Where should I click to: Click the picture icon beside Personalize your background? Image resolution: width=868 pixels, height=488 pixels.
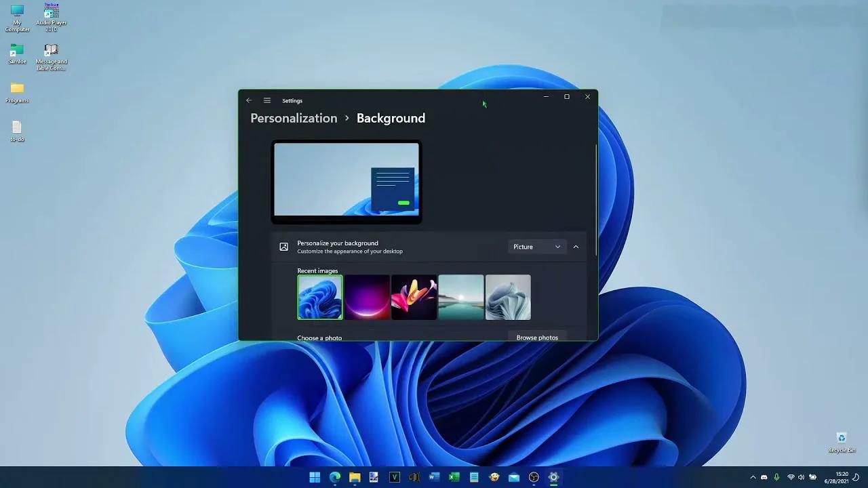pyautogui.click(x=283, y=247)
